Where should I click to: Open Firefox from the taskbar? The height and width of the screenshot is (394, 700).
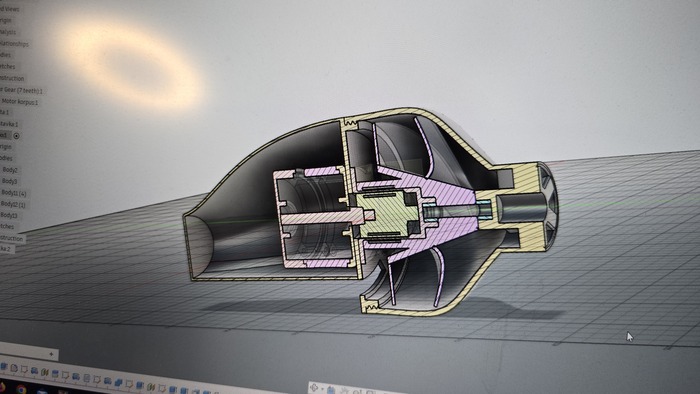[x=2, y=387]
